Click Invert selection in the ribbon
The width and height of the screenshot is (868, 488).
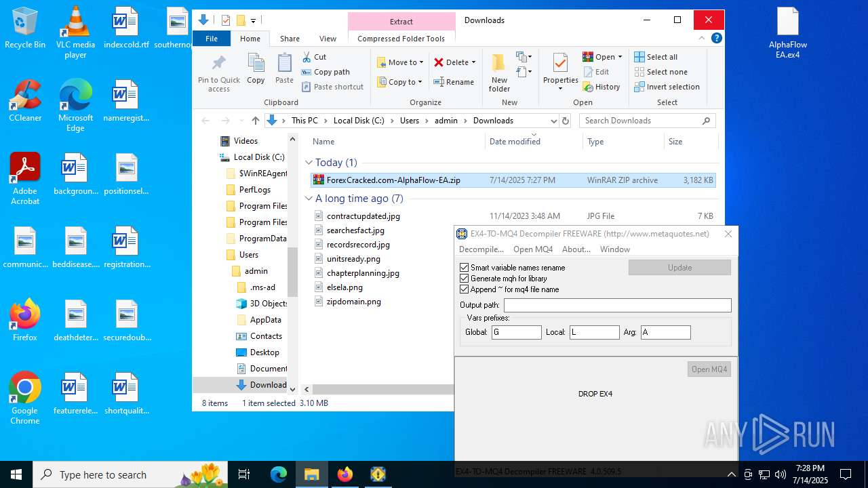point(667,87)
